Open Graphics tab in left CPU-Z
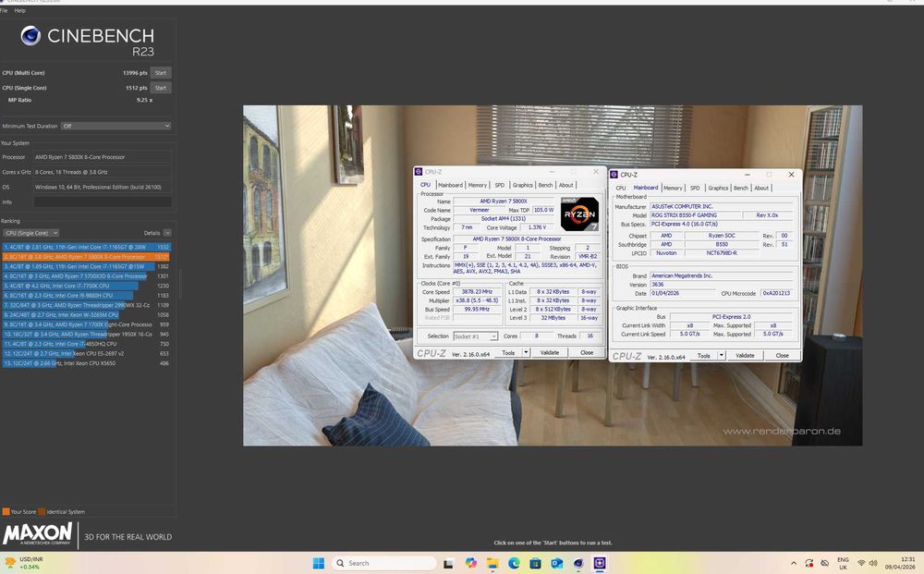This screenshot has height=574, width=924. point(522,185)
